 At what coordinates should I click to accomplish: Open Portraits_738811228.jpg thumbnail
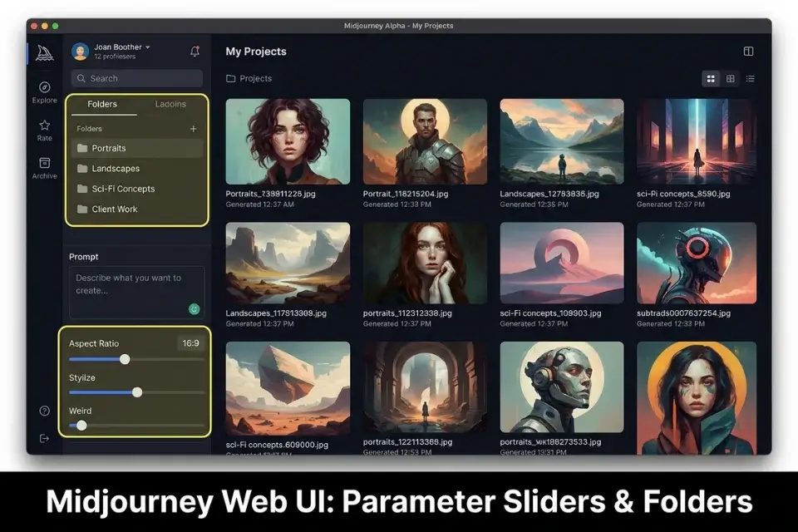(288, 141)
